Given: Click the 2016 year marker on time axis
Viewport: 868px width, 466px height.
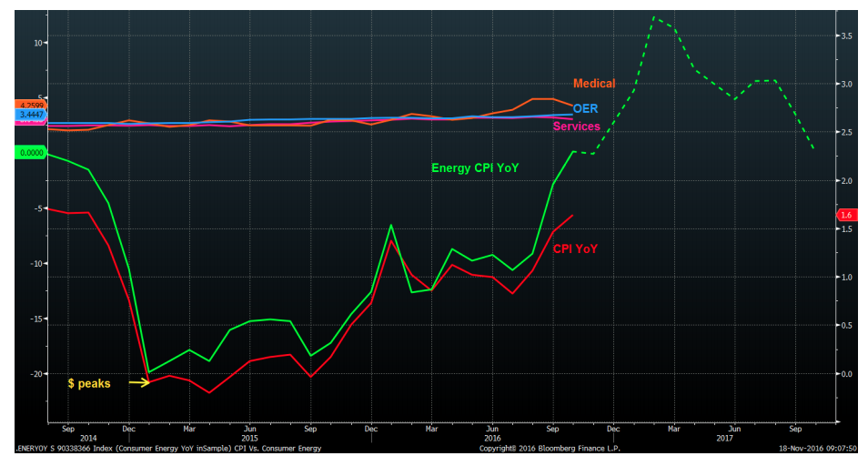Looking at the screenshot, I should (491, 438).
